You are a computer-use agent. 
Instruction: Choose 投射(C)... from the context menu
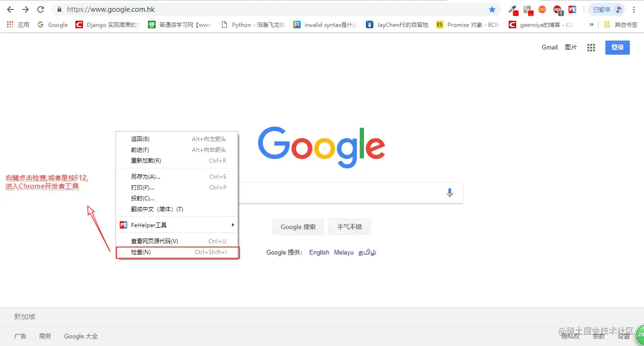pyautogui.click(x=177, y=198)
